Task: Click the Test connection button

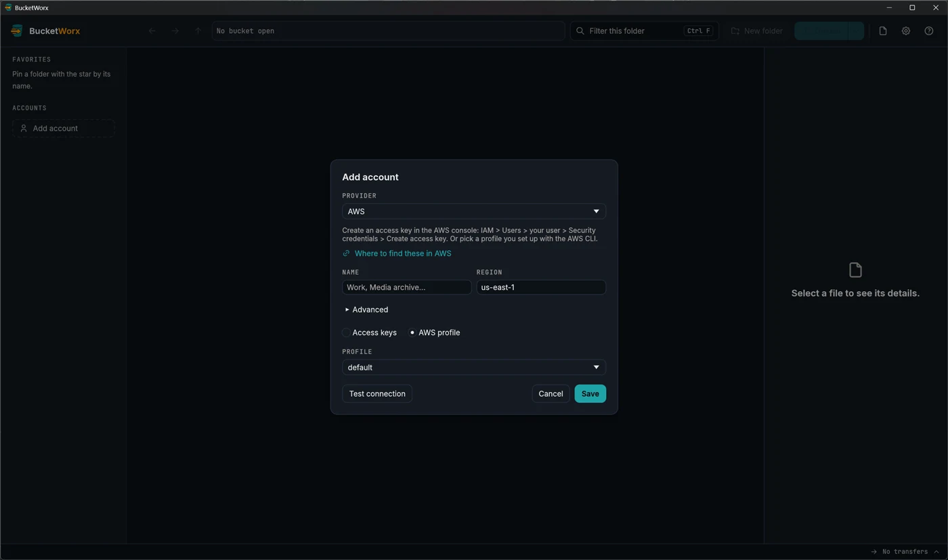Action: coord(377,393)
